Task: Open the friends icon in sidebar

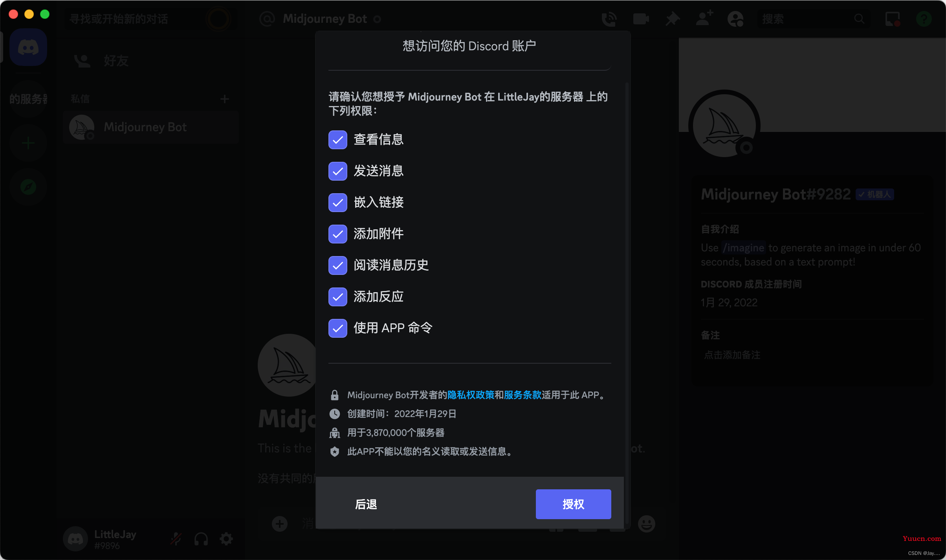Action: pos(82,61)
